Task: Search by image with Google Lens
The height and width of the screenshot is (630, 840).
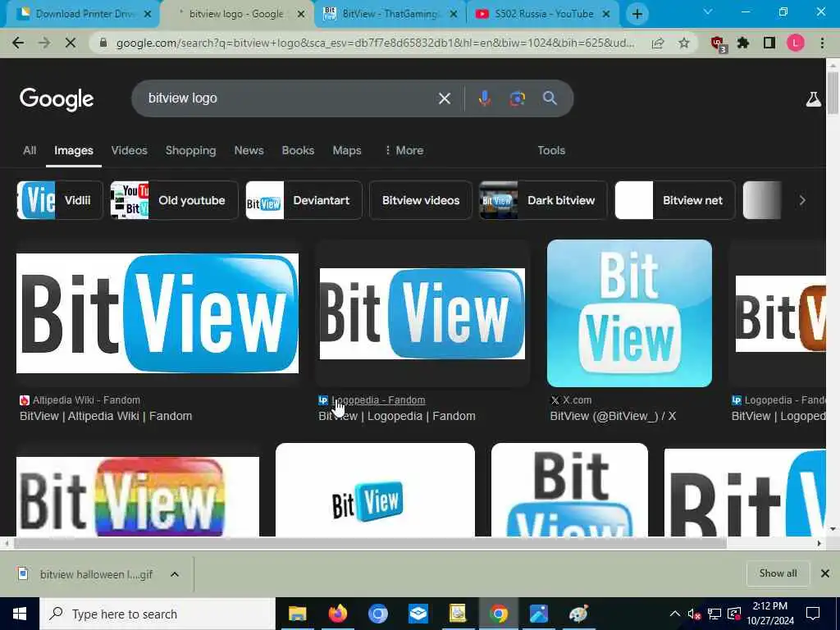Action: click(x=517, y=98)
